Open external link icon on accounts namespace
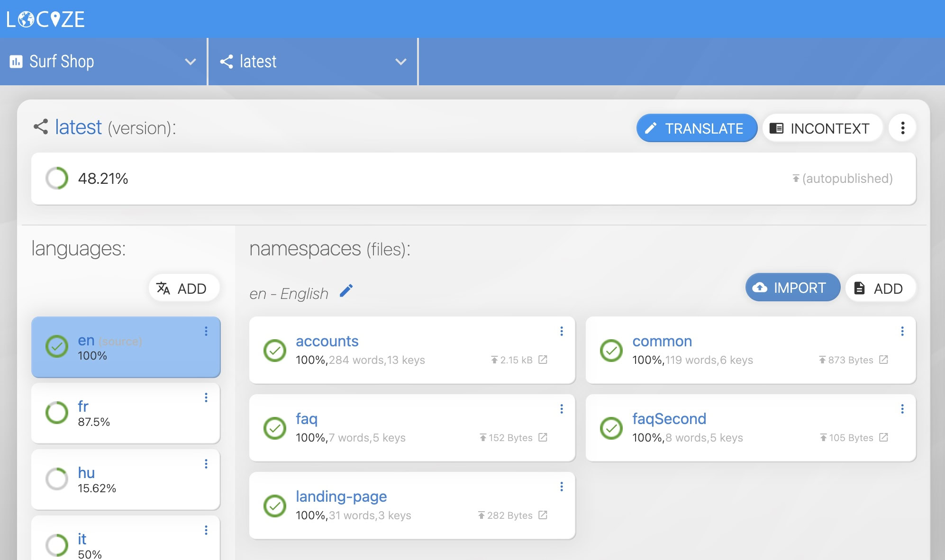This screenshot has height=560, width=945. (x=543, y=360)
